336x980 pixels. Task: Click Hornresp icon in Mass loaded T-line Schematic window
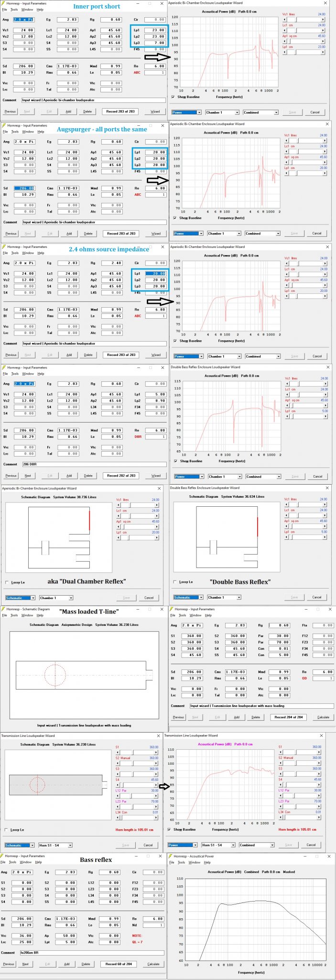(4, 609)
